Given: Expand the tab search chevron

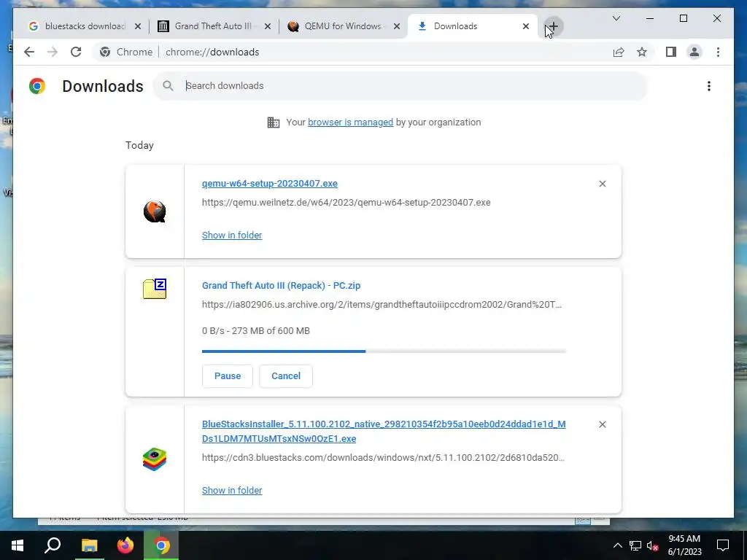Looking at the screenshot, I should pos(616,18).
